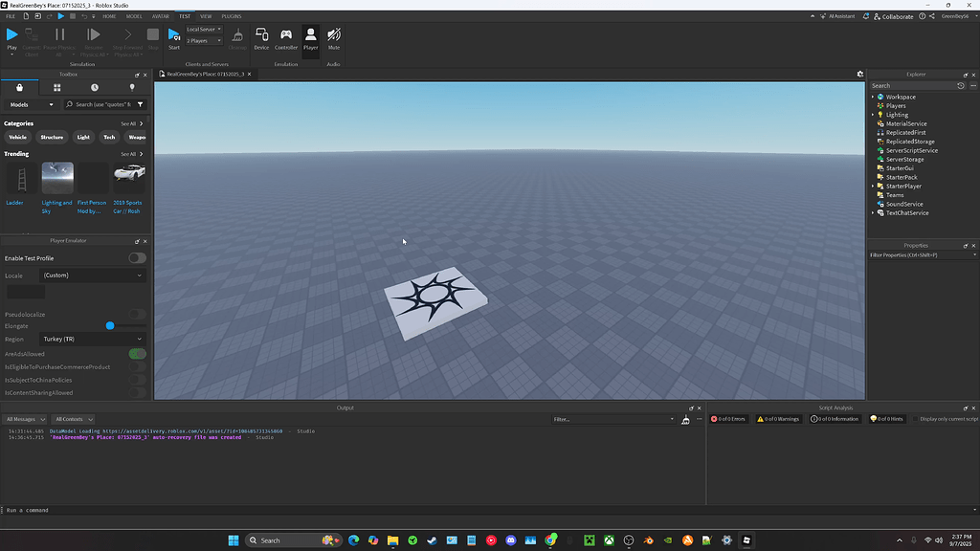This screenshot has height=551, width=980.
Task: Click the New file icon in quick access bar
Action: [26, 16]
